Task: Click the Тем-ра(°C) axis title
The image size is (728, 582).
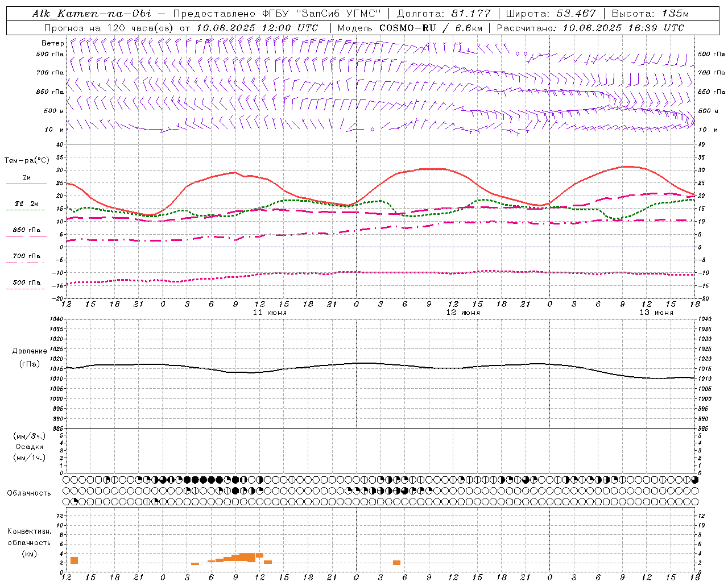Action: pos(27,161)
